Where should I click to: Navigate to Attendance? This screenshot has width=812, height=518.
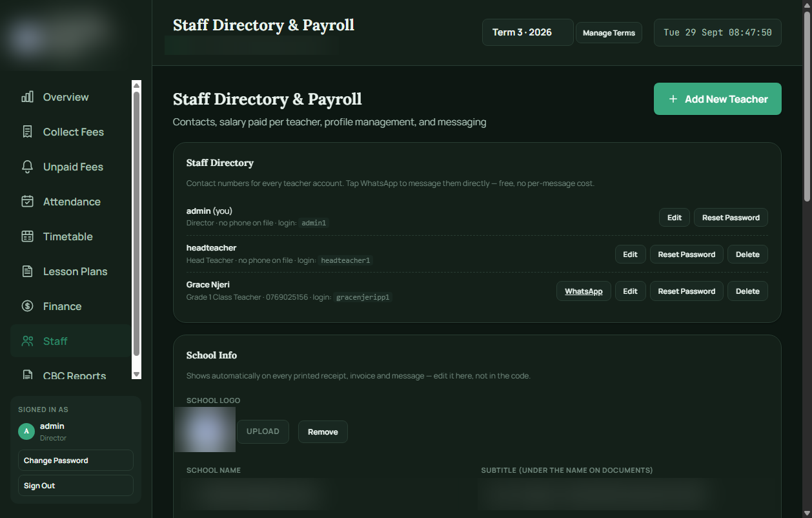pyautogui.click(x=70, y=202)
